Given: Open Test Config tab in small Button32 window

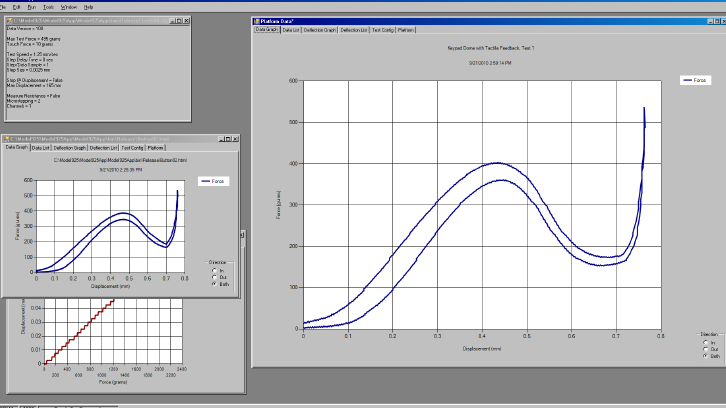Looking at the screenshot, I should pos(132,147).
